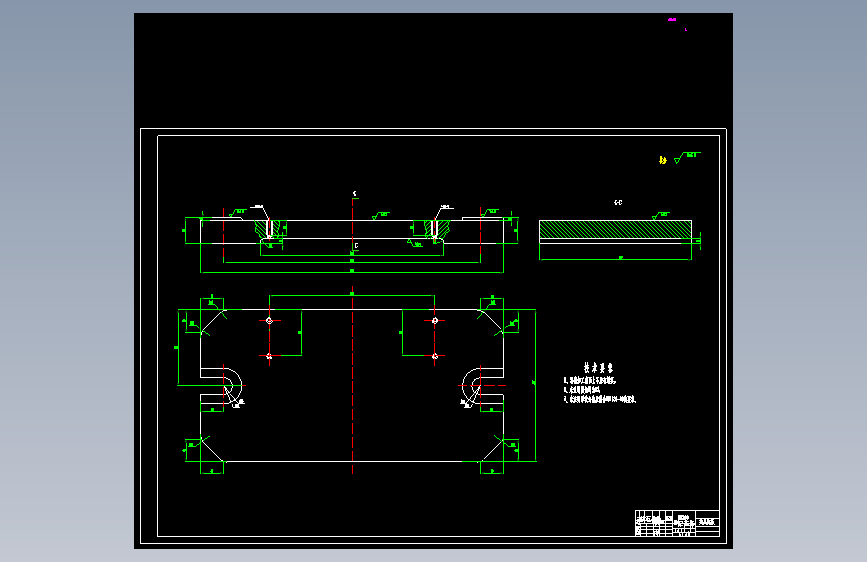
Task: Click the C-C section view label
Action: click(x=618, y=203)
